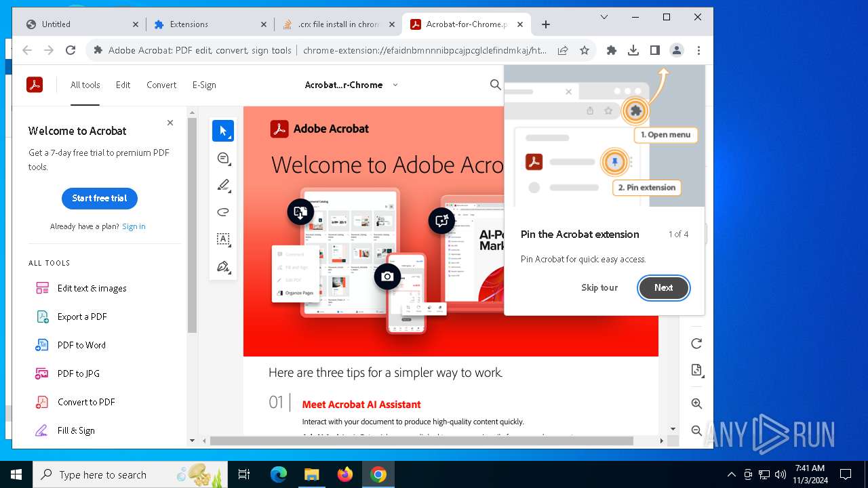The image size is (868, 488).
Task: Zoom in on the document
Action: pos(696,403)
